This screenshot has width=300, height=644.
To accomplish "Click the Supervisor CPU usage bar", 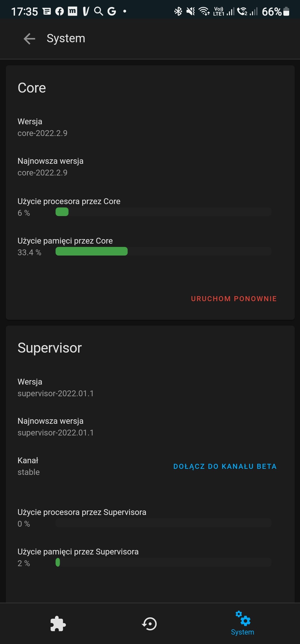I will point(163,523).
